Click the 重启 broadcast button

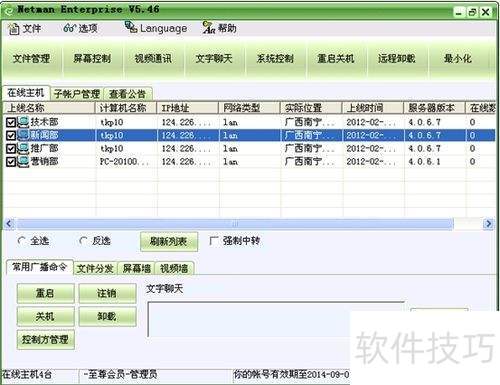(x=45, y=293)
